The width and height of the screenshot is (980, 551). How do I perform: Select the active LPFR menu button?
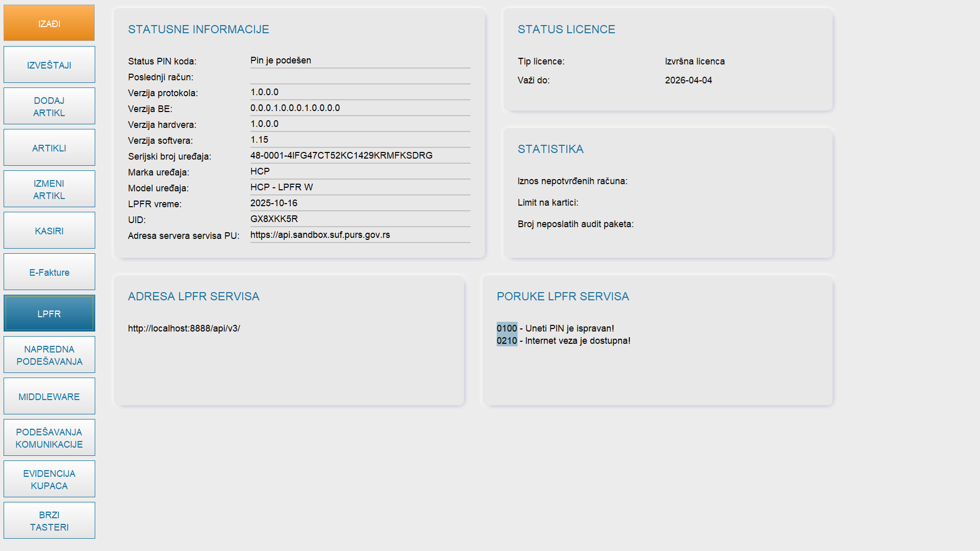pyautogui.click(x=49, y=313)
